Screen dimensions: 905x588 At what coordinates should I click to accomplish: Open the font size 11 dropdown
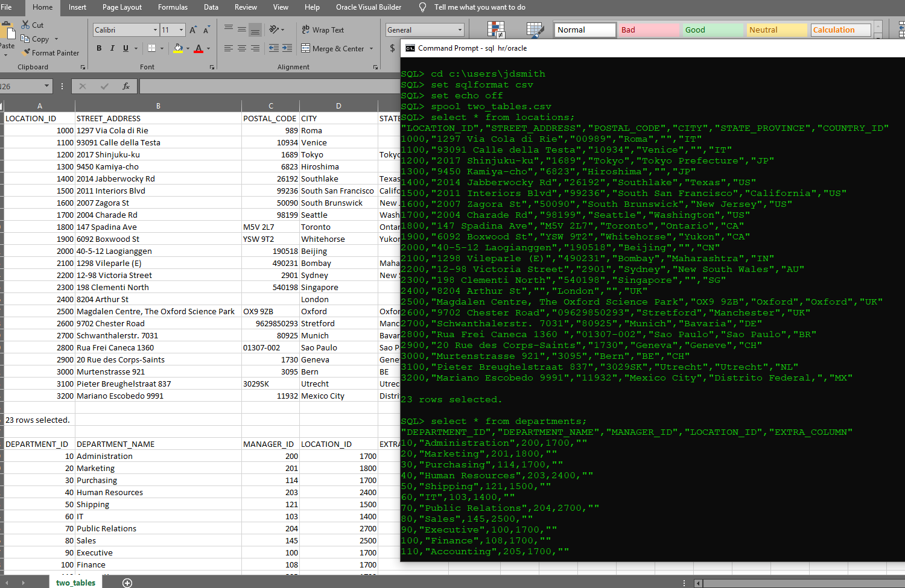(181, 30)
